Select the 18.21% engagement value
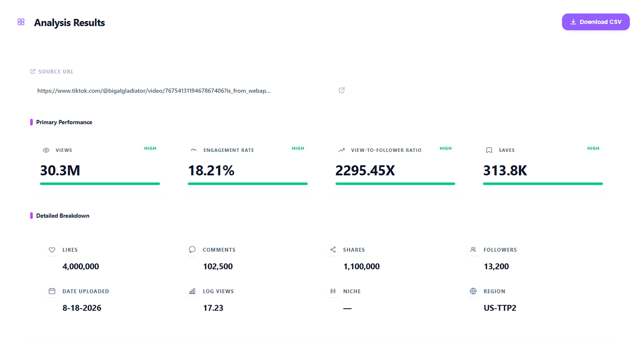 (x=211, y=171)
